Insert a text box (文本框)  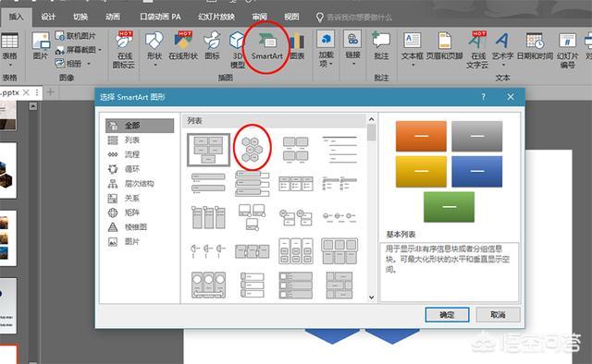tap(412, 47)
